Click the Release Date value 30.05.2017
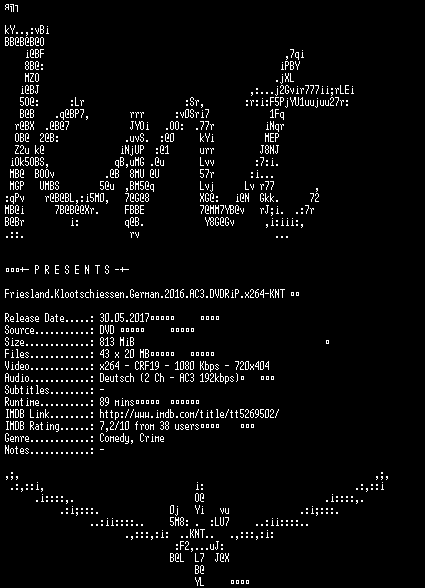The width and height of the screenshot is (425, 588). pos(125,318)
